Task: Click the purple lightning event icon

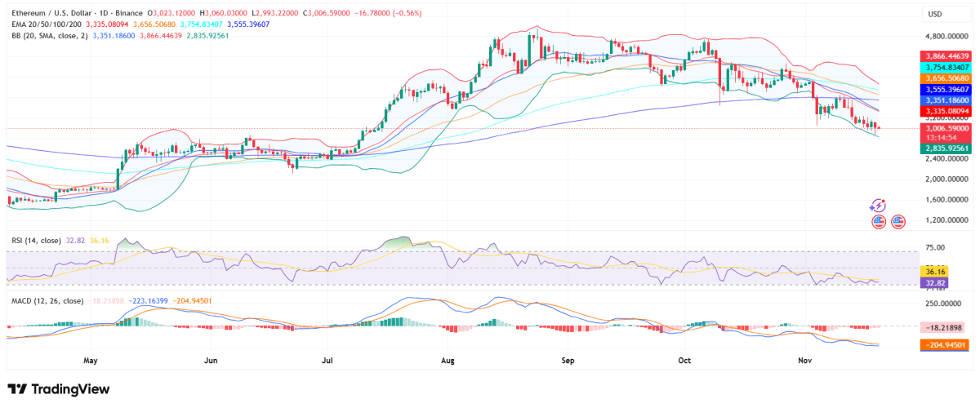Action: point(878,206)
